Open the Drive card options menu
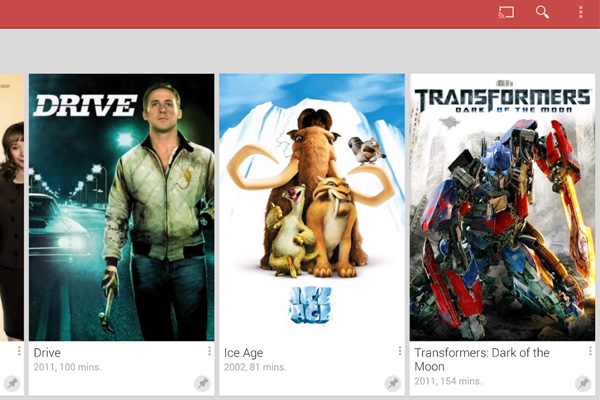 (x=209, y=351)
